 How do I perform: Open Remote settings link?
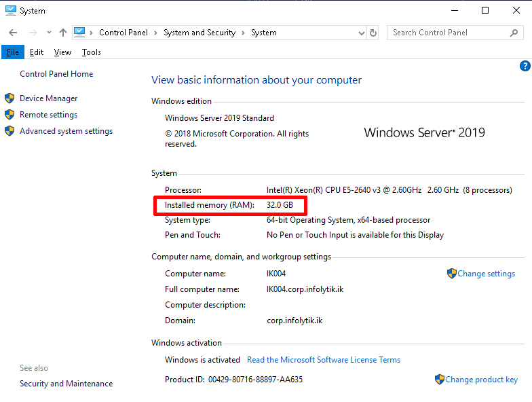pos(49,115)
